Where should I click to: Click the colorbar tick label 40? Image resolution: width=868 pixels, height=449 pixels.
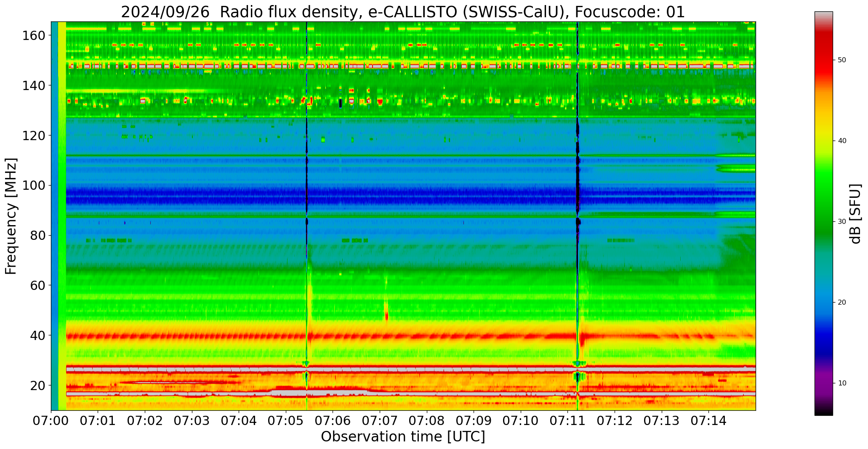pos(842,141)
